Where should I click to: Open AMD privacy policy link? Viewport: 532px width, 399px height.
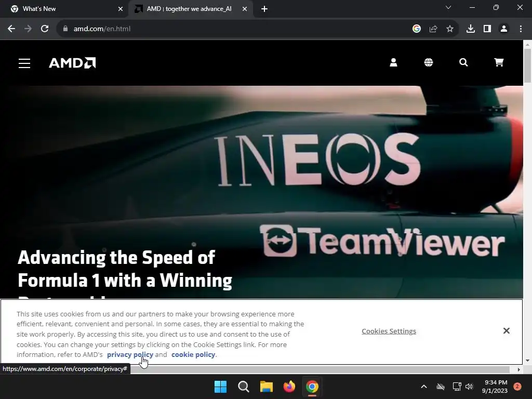pos(130,354)
